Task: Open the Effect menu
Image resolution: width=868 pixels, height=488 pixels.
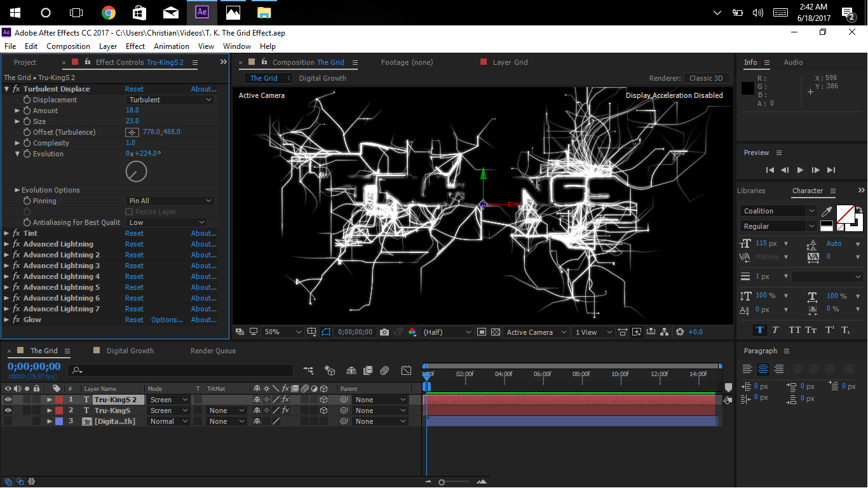Action: click(x=135, y=46)
